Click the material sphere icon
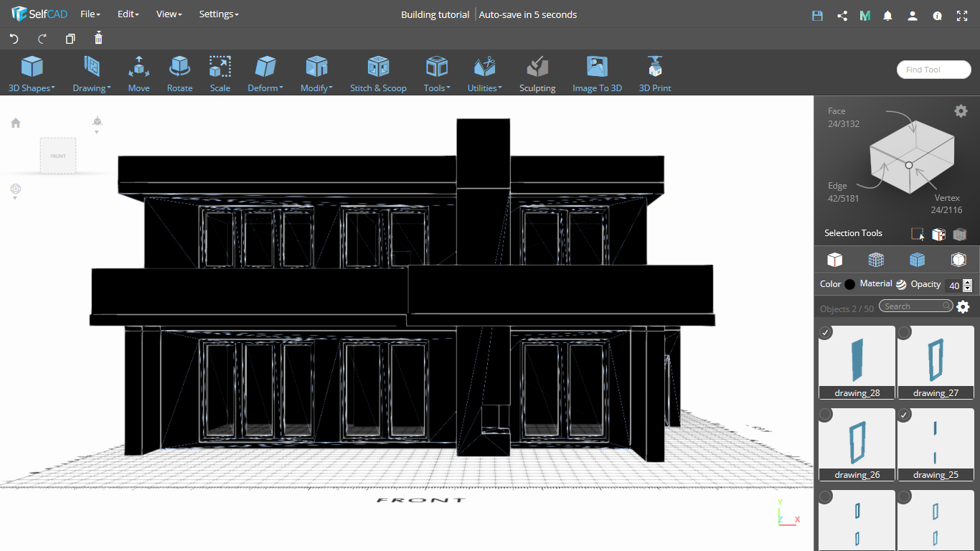980x551 pixels. coord(901,284)
